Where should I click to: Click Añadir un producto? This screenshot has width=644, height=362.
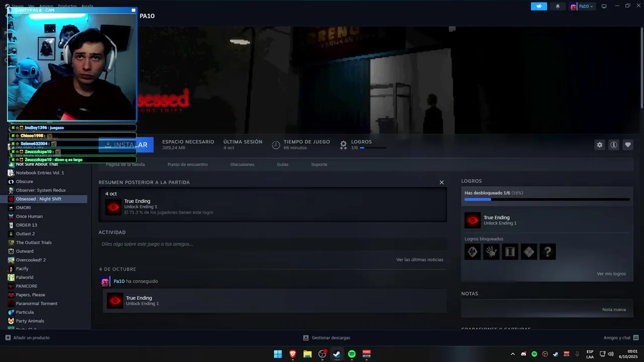pyautogui.click(x=28, y=338)
